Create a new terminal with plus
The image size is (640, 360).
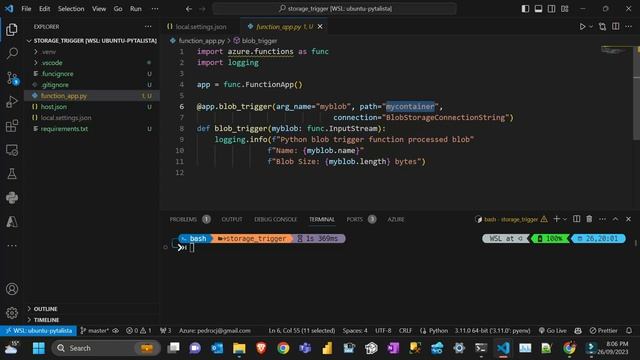click(x=556, y=219)
